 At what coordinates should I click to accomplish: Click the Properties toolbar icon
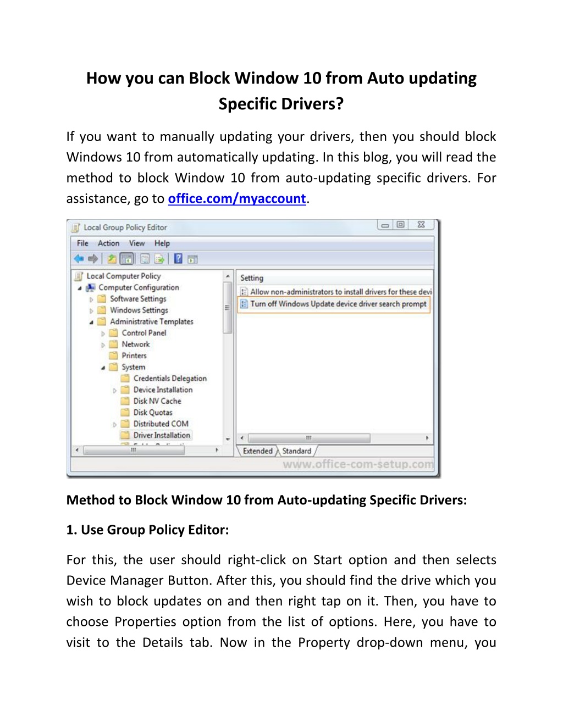(x=145, y=259)
